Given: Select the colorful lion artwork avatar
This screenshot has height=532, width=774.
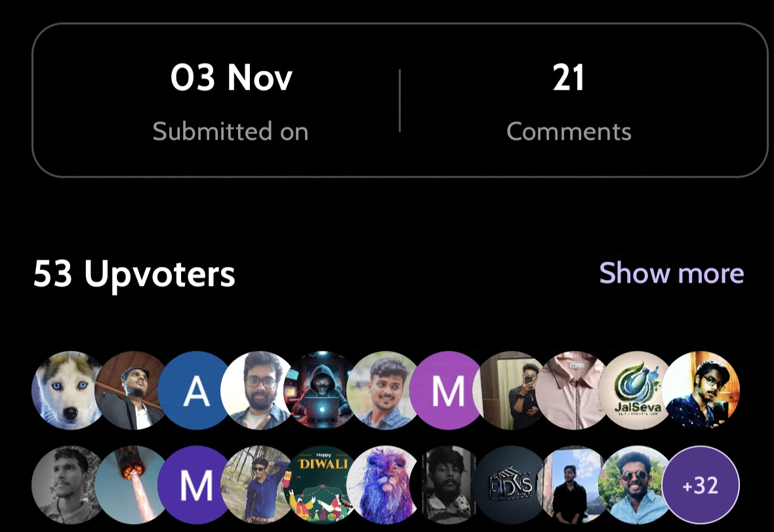Looking at the screenshot, I should (x=385, y=485).
